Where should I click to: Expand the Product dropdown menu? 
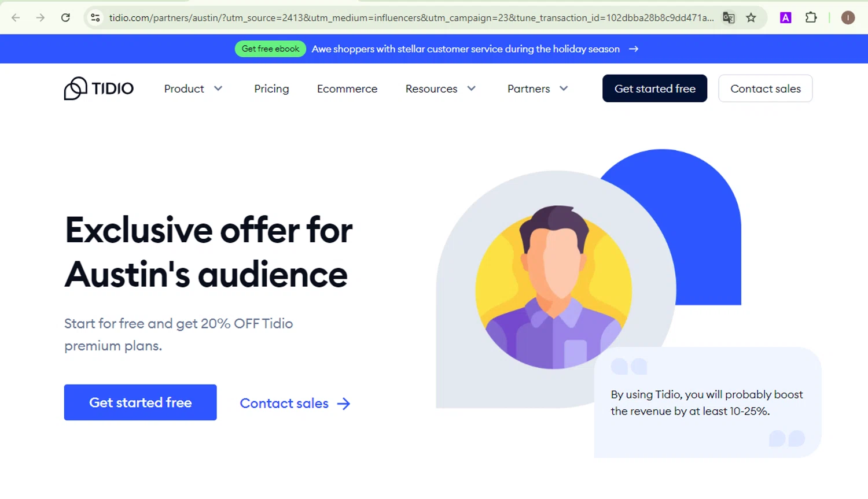click(193, 88)
